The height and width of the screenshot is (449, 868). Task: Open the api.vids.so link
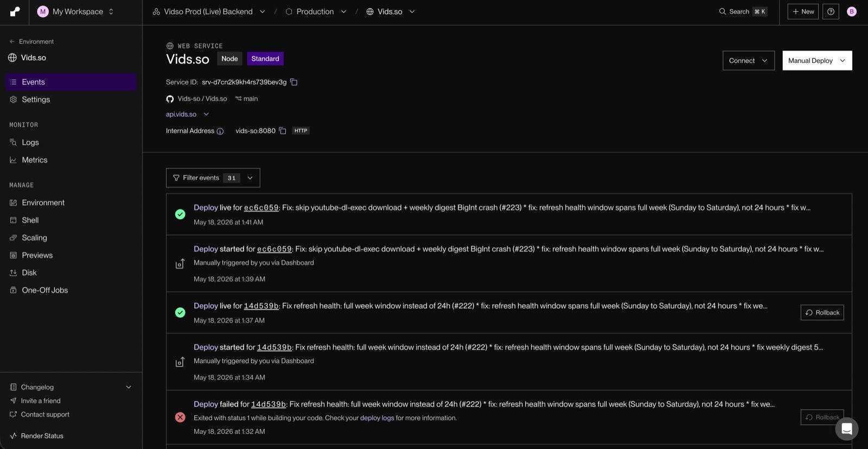[x=181, y=115]
